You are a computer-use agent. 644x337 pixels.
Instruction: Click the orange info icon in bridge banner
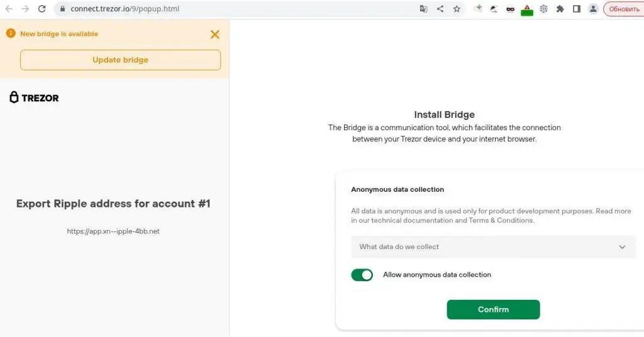[x=11, y=33]
